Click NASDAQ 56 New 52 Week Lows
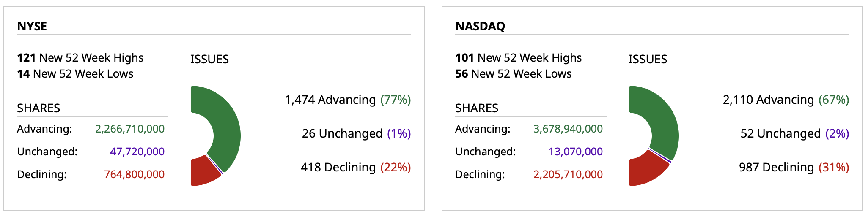Image resolution: width=868 pixels, height=222 pixels. coord(514,74)
